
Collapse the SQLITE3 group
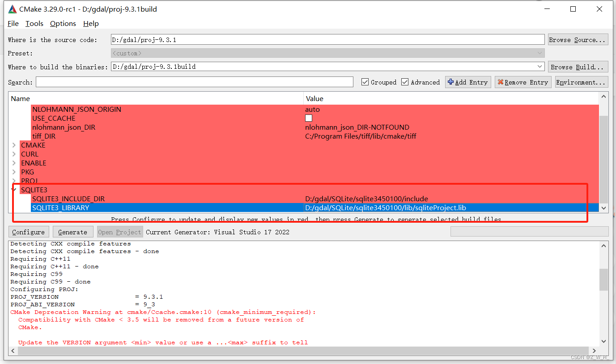click(14, 190)
